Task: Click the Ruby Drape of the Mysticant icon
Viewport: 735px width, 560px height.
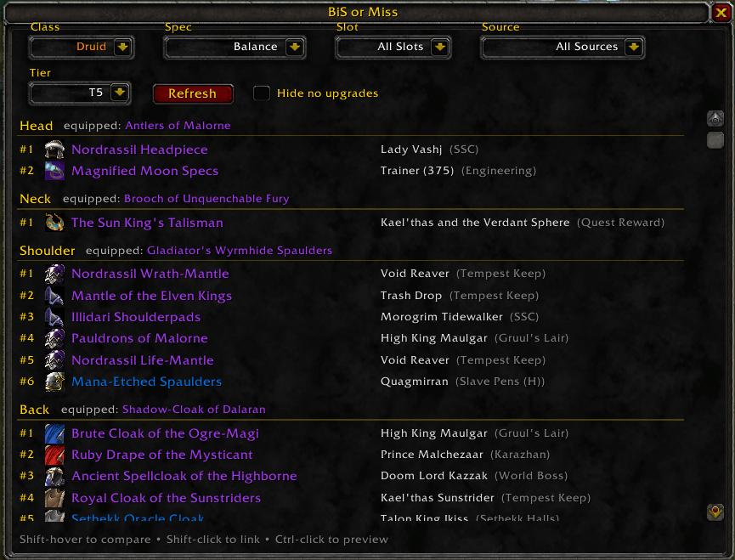Action: click(x=54, y=455)
